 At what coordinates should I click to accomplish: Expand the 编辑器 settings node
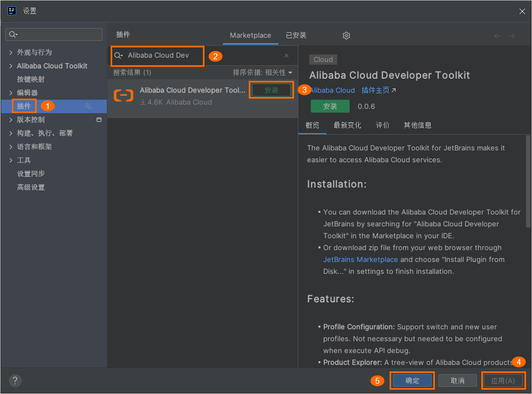click(11, 93)
